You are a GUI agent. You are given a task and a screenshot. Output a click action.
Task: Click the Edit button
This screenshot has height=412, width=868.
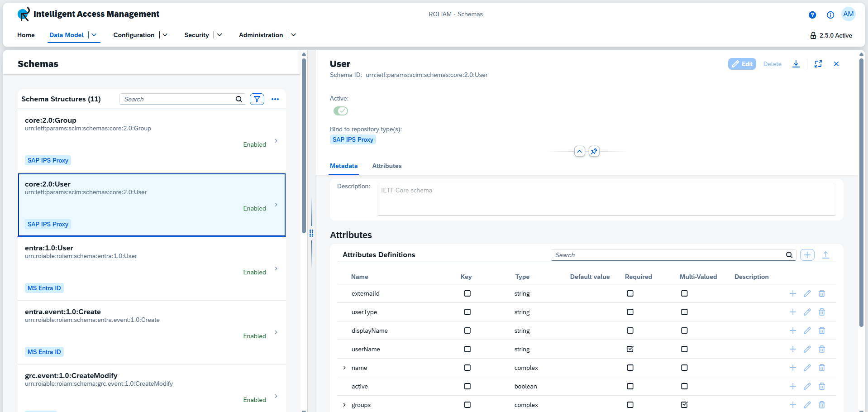[x=742, y=64]
